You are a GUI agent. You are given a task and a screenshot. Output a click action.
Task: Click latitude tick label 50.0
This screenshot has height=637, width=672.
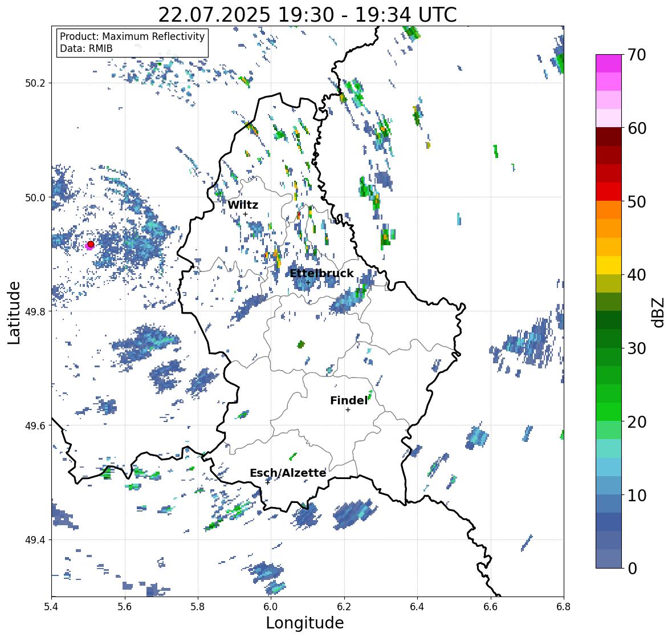point(35,198)
